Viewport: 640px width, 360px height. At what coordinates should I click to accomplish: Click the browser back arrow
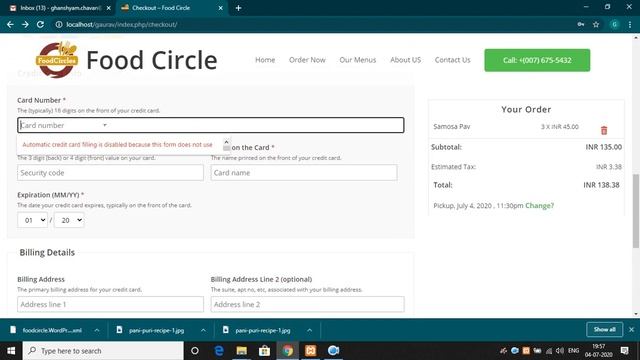coord(10,24)
